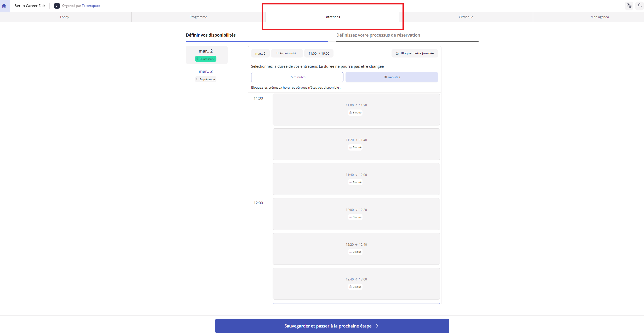Viewport: 644px width, 333px height.
Task: Go to Mon agenda tab
Action: click(600, 17)
